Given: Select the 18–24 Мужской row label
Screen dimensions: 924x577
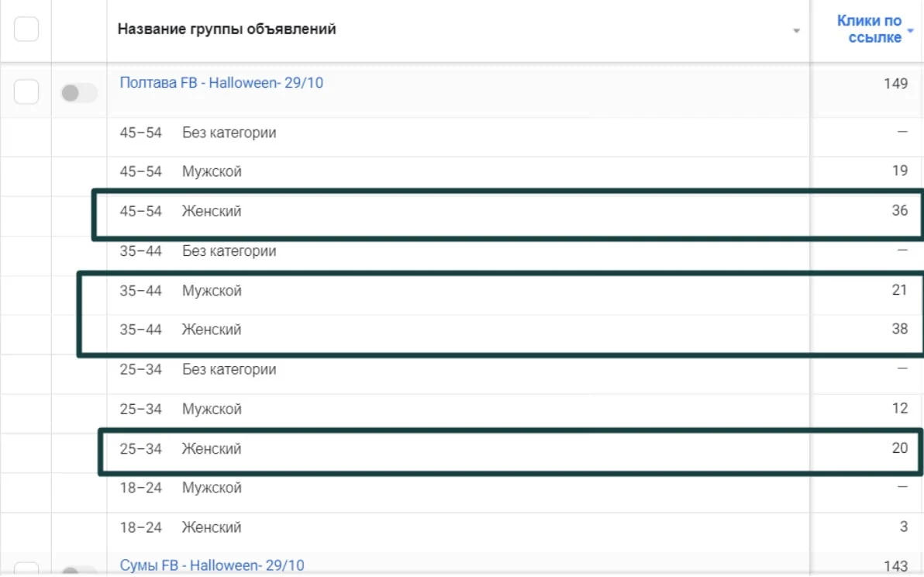Looking at the screenshot, I should tap(181, 488).
